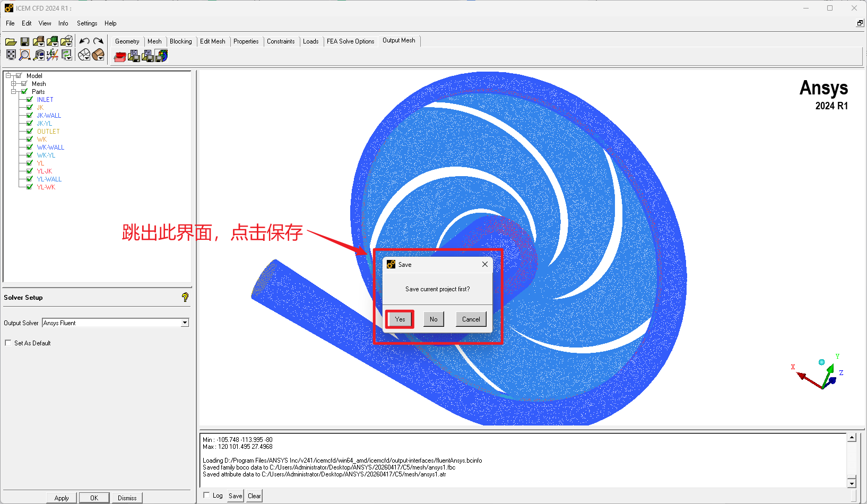Click the axis triad in viewport
Viewport: 867px width, 504px height.
click(x=817, y=372)
